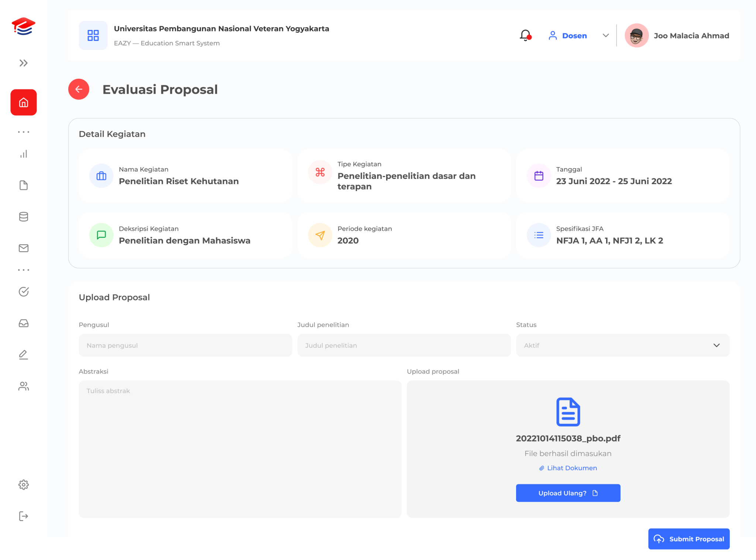Expand the Status dropdown showing Aktif
Screen dimensions: 756x560
717,345
